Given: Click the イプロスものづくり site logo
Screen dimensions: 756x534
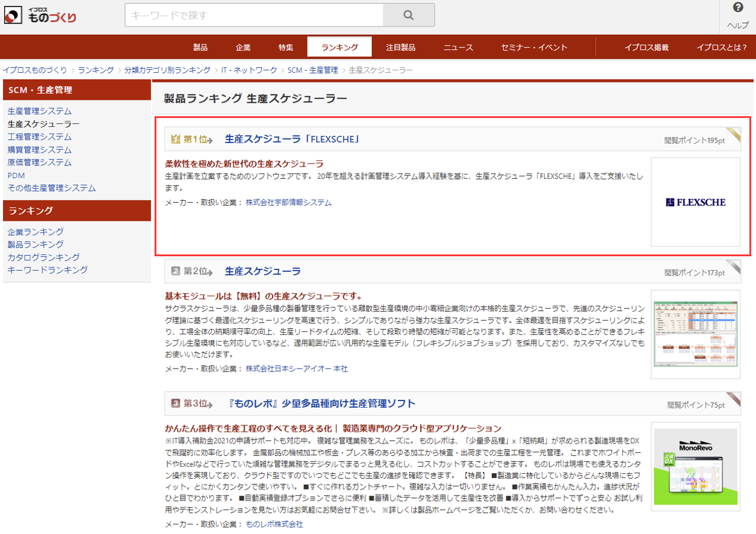Looking at the screenshot, I should point(40,15).
